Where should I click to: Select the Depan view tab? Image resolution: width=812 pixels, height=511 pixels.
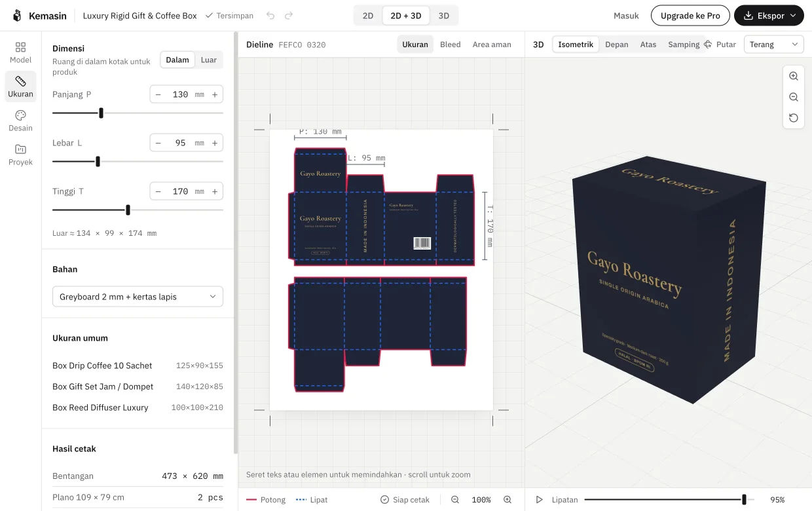(x=617, y=45)
